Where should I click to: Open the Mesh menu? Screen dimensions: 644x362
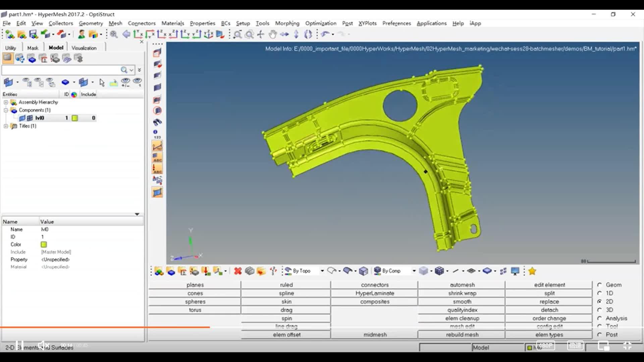[x=115, y=23]
